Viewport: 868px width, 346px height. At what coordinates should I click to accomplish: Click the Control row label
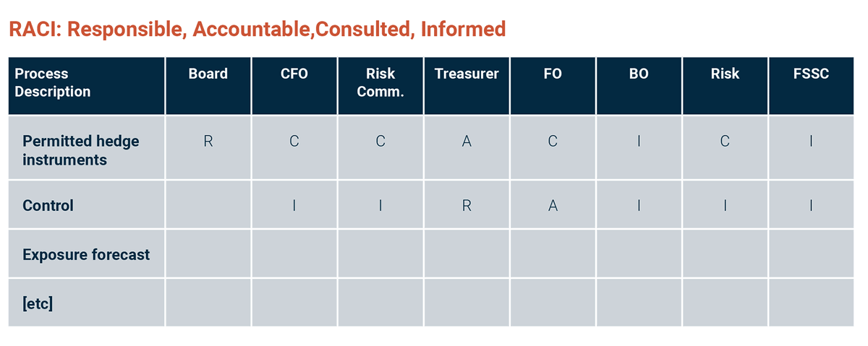click(48, 205)
